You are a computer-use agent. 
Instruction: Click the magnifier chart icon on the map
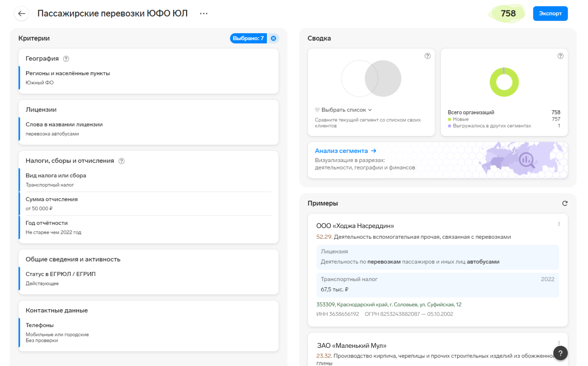[x=527, y=160]
